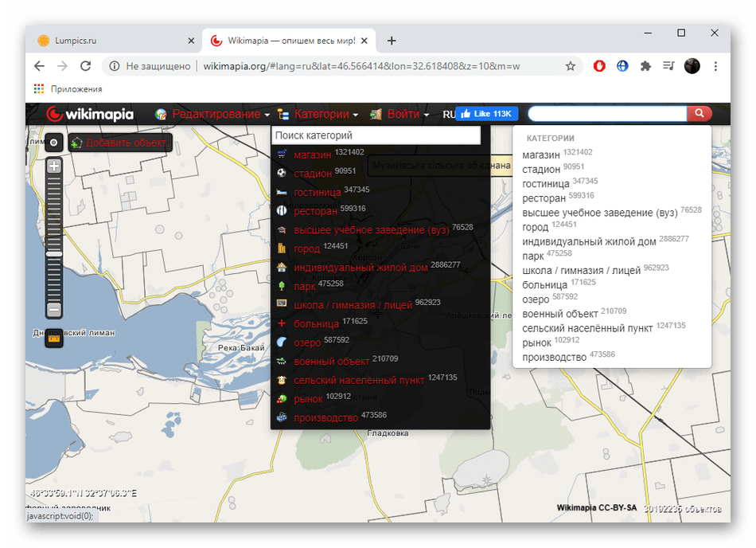This screenshot has width=756, height=548.
Task: Open the ruler measurement tool
Action: 53,339
